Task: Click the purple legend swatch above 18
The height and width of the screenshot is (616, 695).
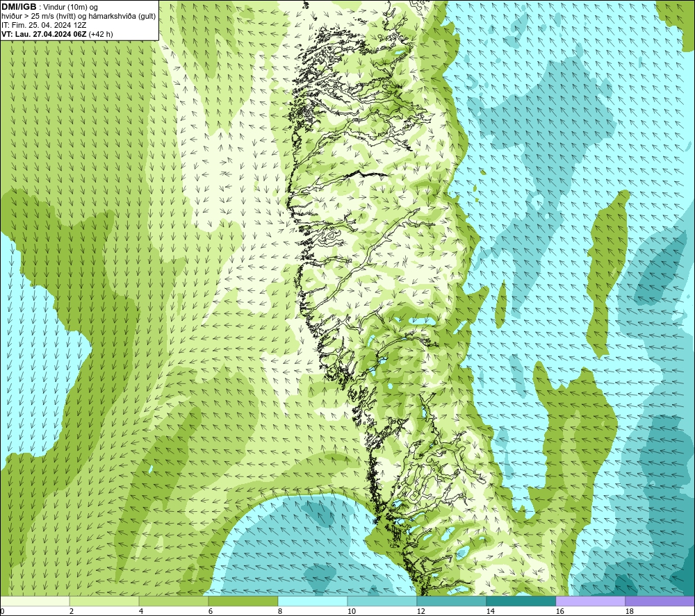Action: point(660,601)
